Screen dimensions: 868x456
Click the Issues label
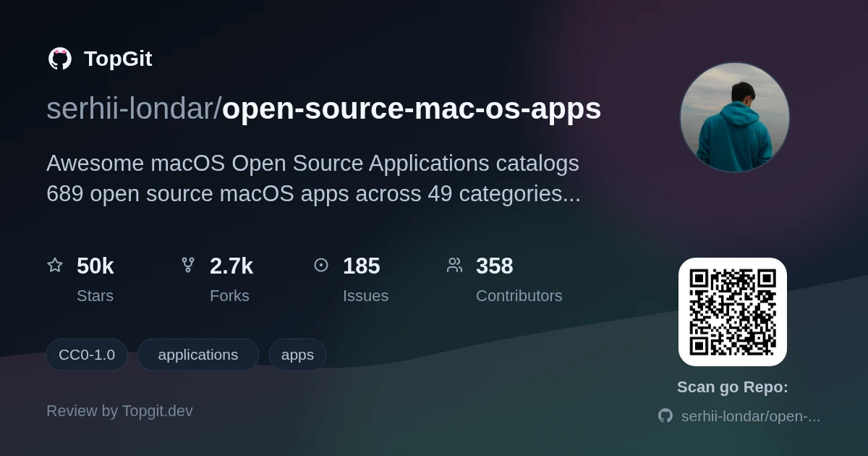pyautogui.click(x=365, y=296)
